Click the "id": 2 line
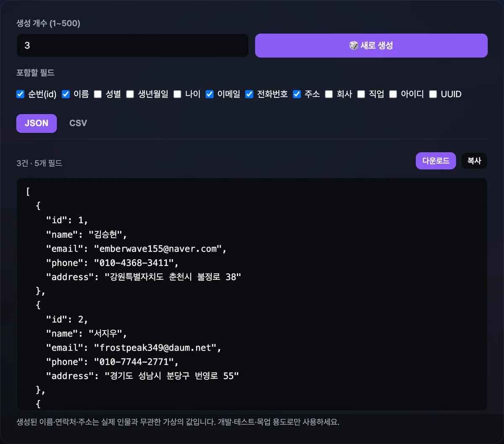The width and height of the screenshot is (504, 444). click(67, 319)
